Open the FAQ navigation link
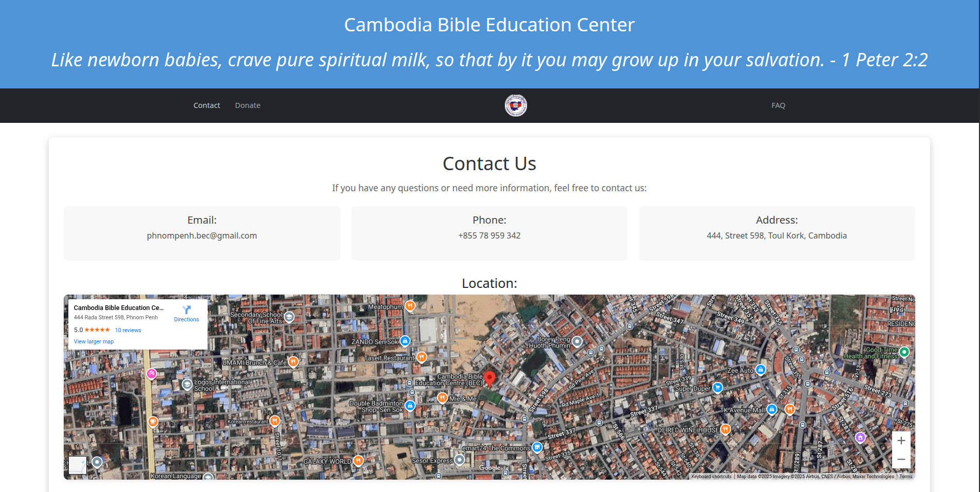Image resolution: width=980 pixels, height=492 pixels. tap(778, 105)
